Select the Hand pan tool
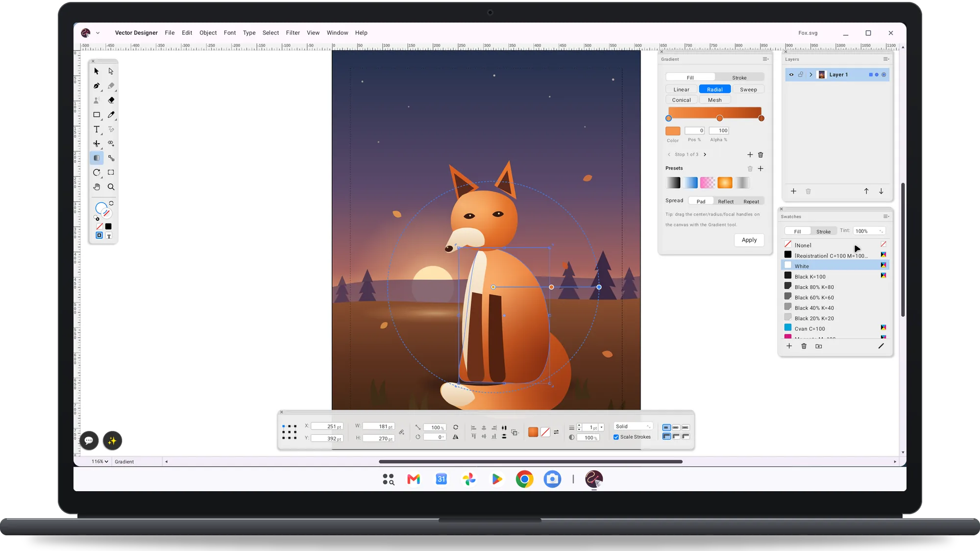 (x=97, y=187)
